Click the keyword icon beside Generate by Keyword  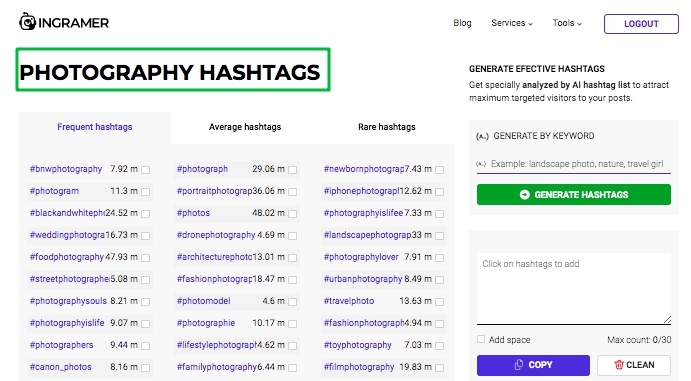482,136
